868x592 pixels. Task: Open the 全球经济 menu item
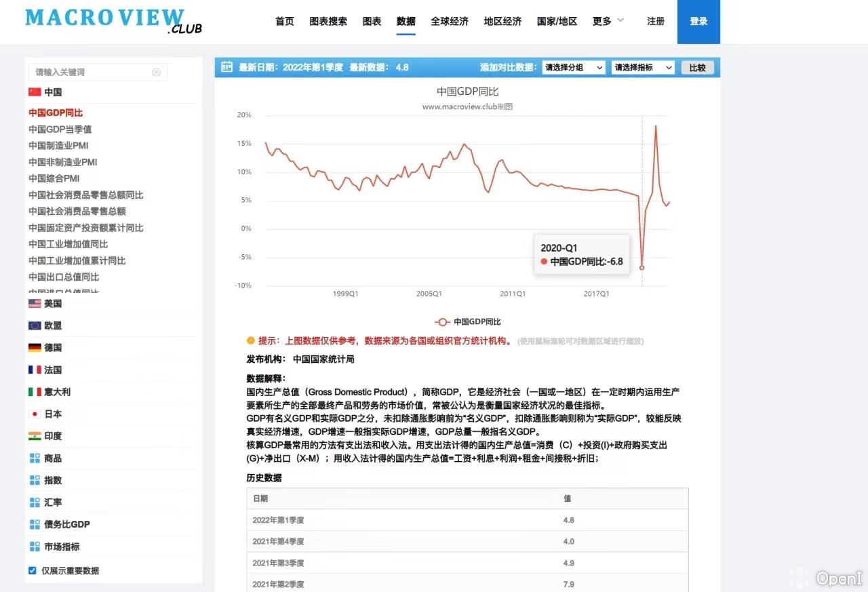[x=450, y=21]
